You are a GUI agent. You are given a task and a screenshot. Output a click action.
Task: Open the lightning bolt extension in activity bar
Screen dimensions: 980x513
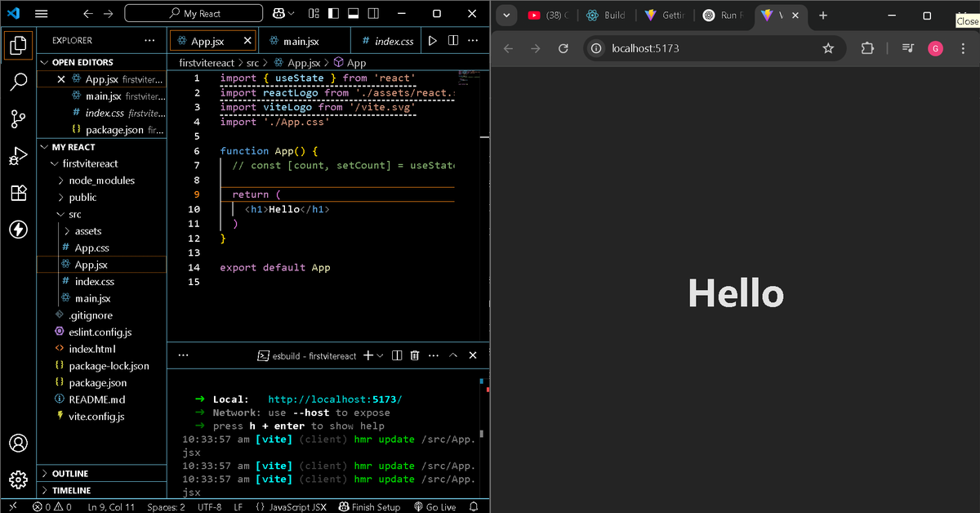(18, 230)
